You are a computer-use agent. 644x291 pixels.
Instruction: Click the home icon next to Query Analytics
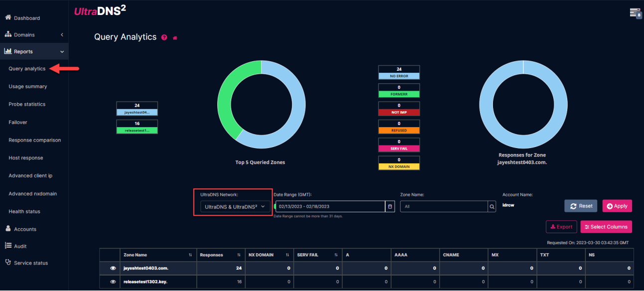tap(174, 37)
